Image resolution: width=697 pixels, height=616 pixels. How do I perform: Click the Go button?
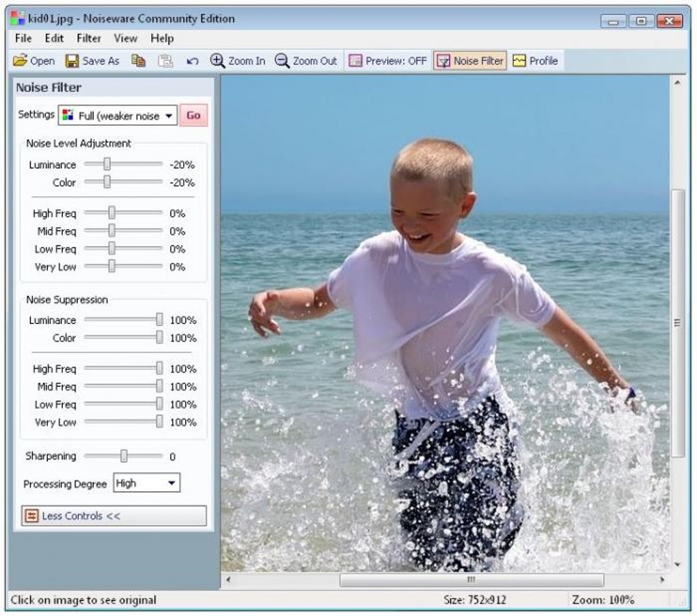click(x=193, y=116)
